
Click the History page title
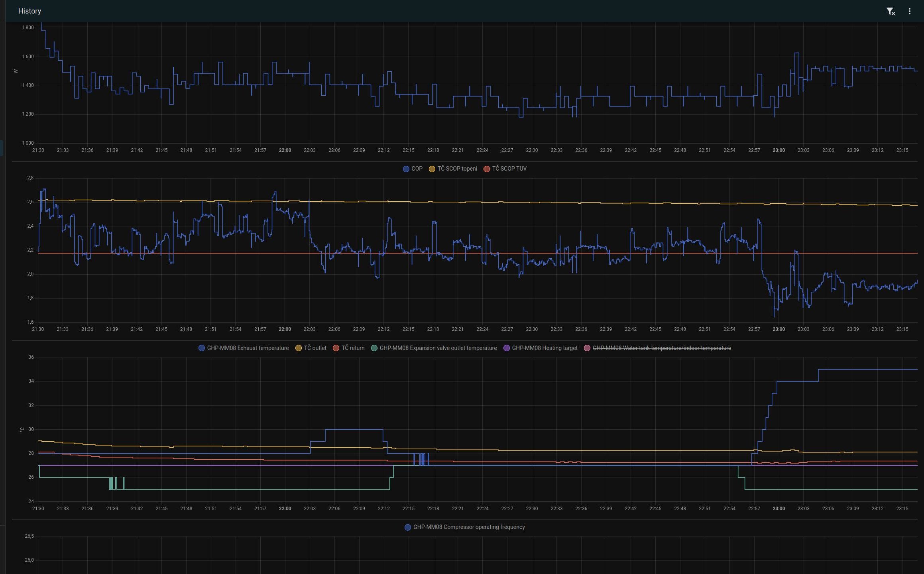[29, 11]
